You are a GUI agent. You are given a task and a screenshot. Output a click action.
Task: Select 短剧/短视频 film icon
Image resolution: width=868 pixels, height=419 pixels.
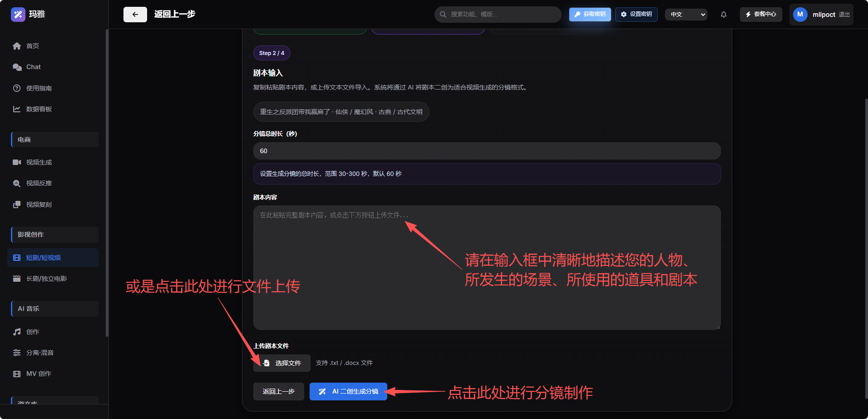(17, 258)
